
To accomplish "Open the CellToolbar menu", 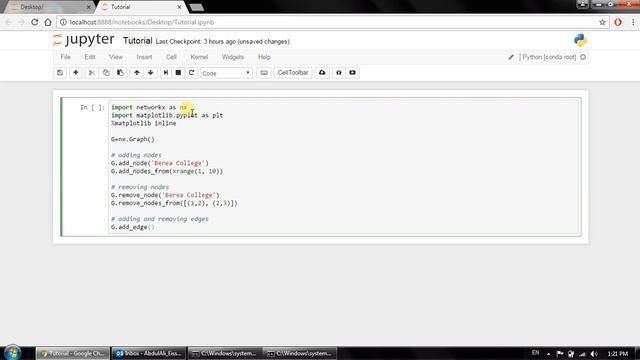I will [293, 73].
